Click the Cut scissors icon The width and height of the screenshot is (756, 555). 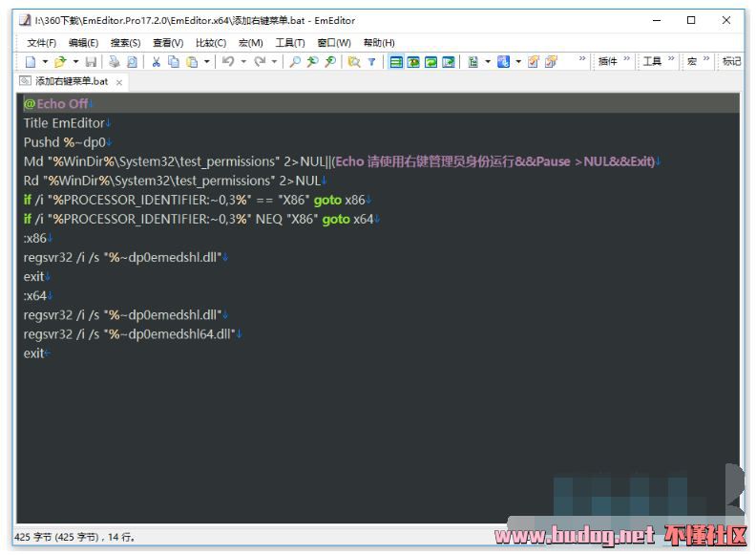[x=156, y=62]
